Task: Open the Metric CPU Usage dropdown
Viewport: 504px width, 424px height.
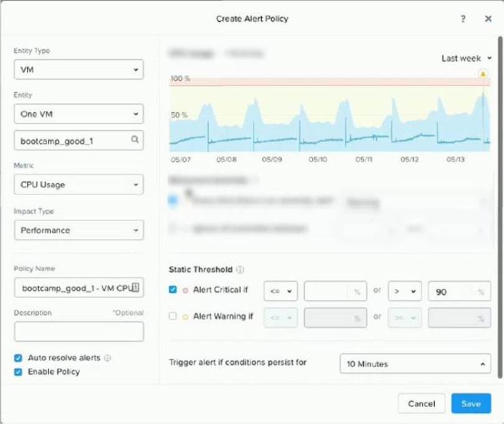Action: 78,185
